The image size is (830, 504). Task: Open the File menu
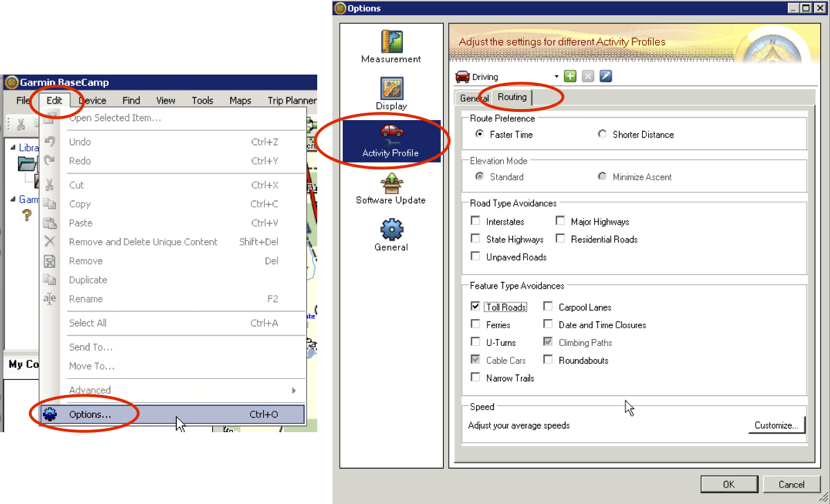click(23, 100)
